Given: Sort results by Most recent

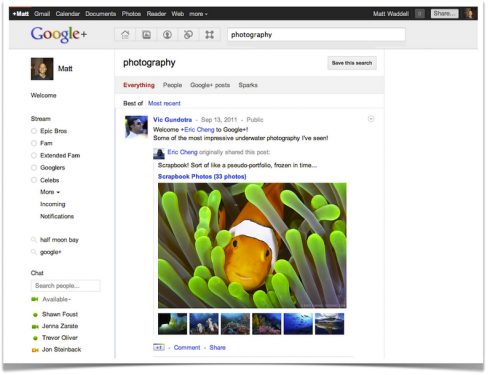Looking at the screenshot, I should tap(164, 103).
